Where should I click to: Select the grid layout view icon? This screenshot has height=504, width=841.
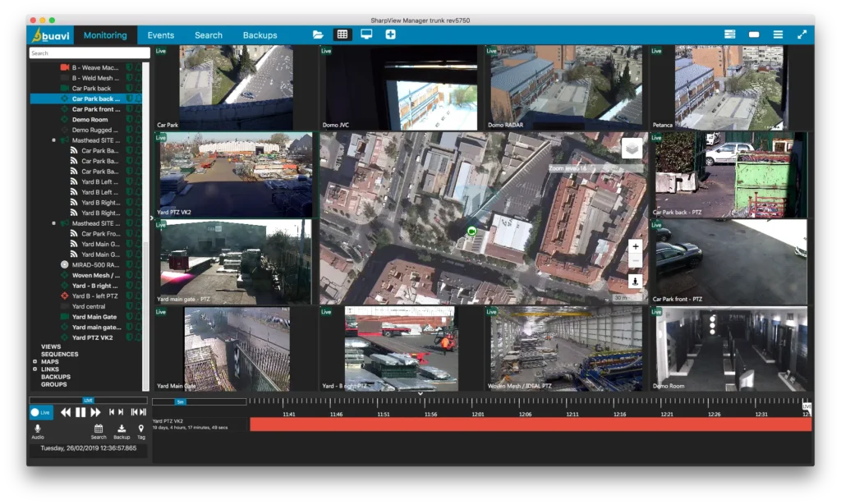342,34
